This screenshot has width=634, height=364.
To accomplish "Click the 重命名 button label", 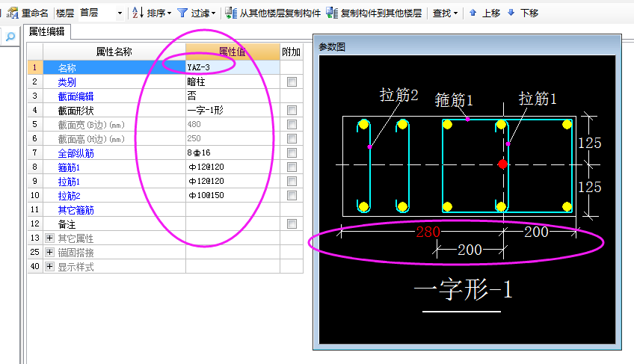I will [35, 13].
